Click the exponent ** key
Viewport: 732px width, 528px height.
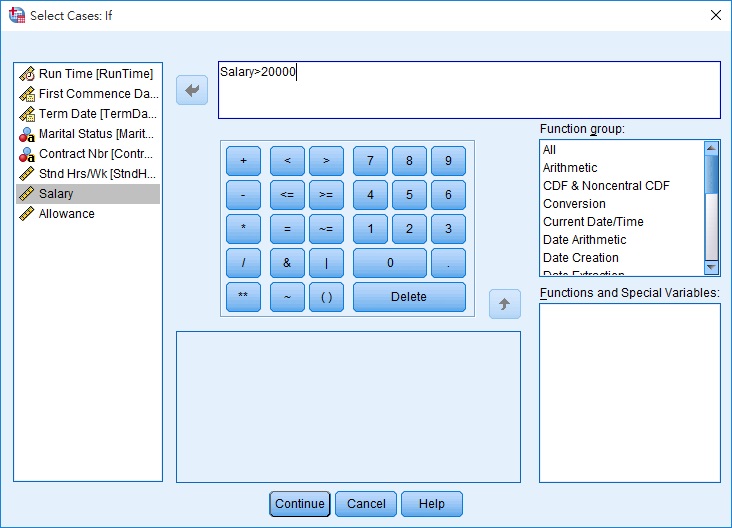click(x=243, y=297)
